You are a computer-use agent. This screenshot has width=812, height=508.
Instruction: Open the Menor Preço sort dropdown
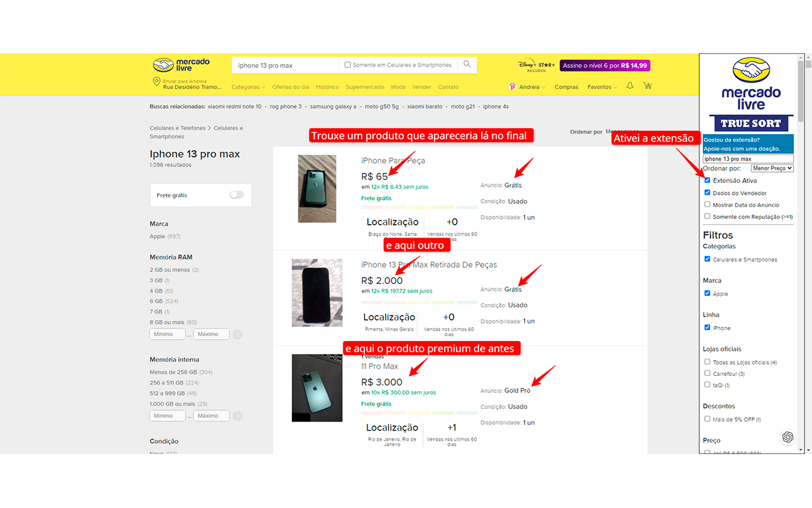(772, 168)
